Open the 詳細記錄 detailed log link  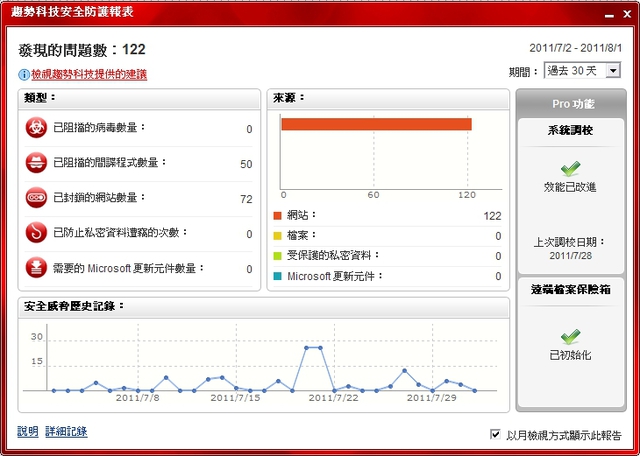pos(66,432)
